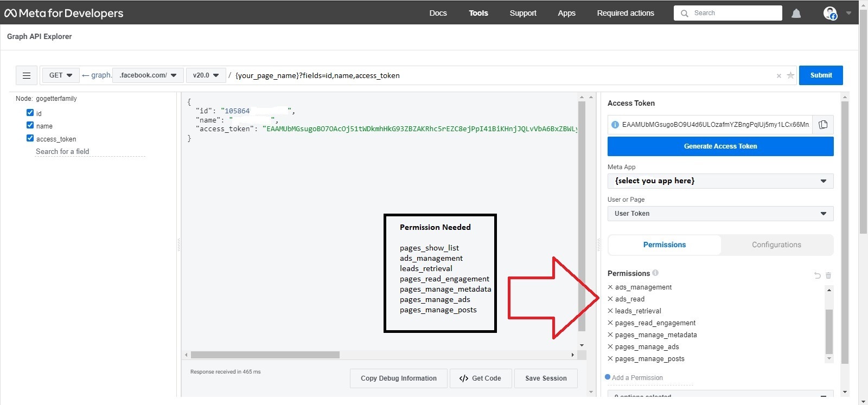Click Save Session

[x=546, y=378]
